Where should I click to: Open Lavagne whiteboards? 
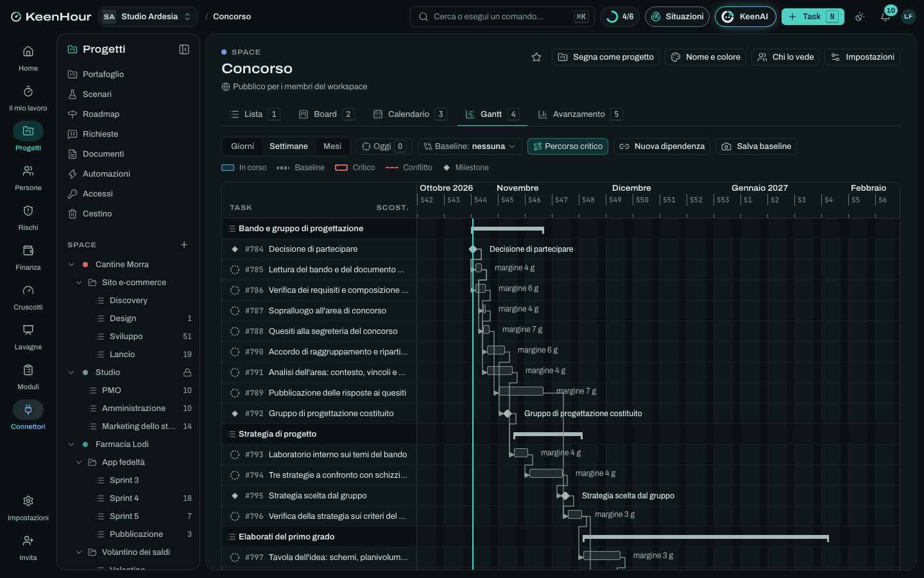(28, 337)
